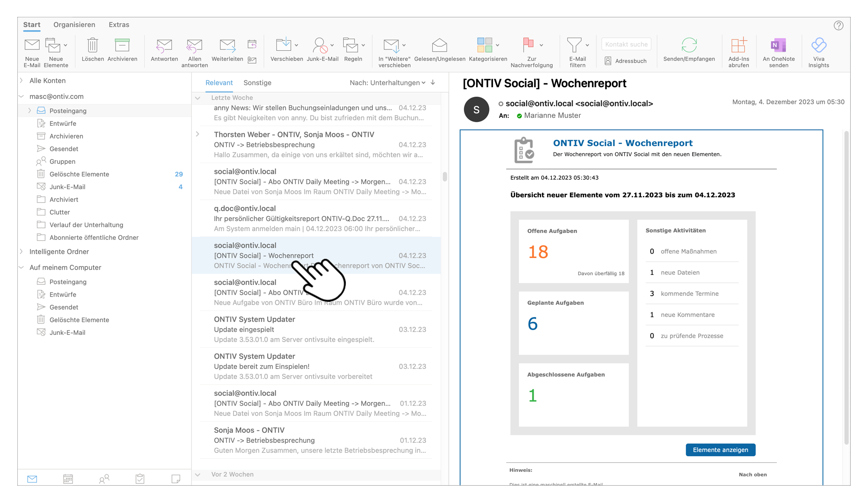Click the Elemente anzeigen button
Viewport: 868px width, 503px height.
pos(720,450)
